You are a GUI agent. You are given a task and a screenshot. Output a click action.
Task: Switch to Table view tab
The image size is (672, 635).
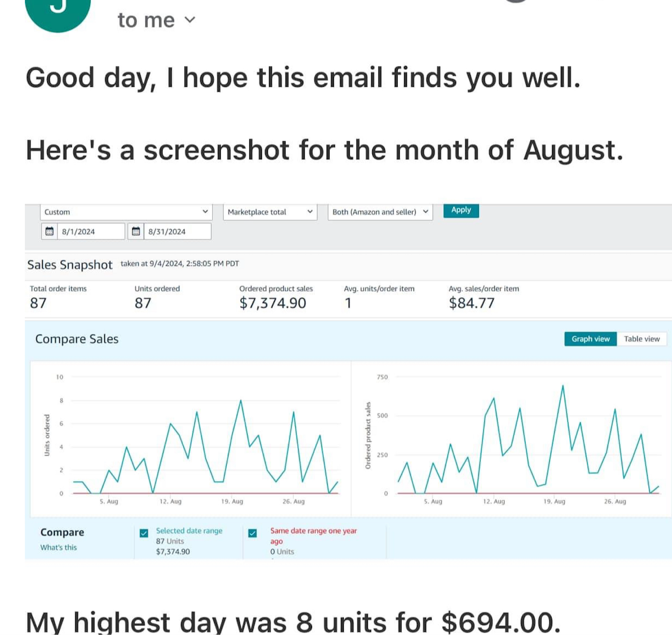[642, 339]
